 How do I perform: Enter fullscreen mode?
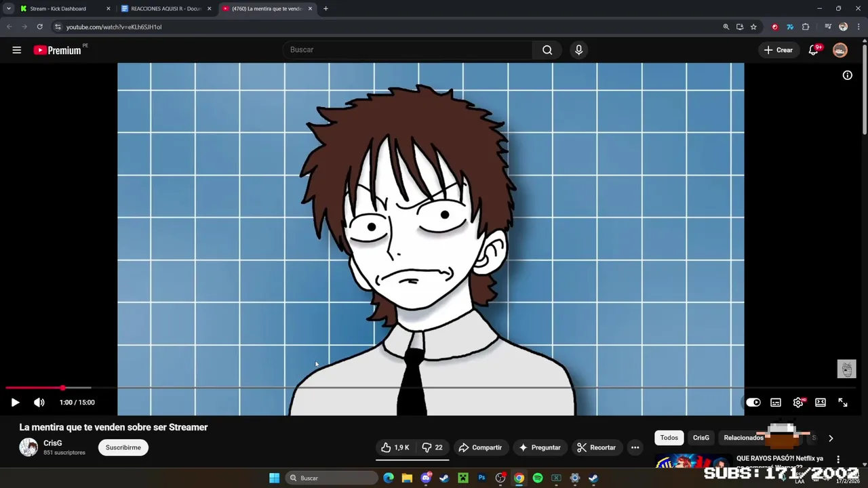[843, 402]
